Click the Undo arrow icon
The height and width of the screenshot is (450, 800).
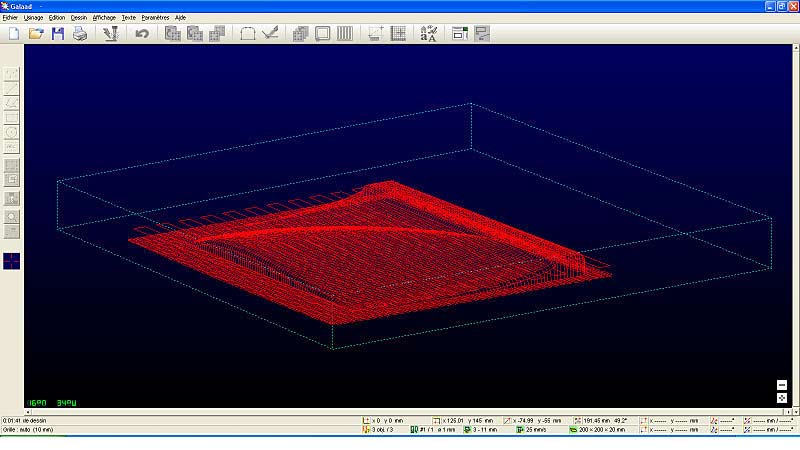pos(142,34)
